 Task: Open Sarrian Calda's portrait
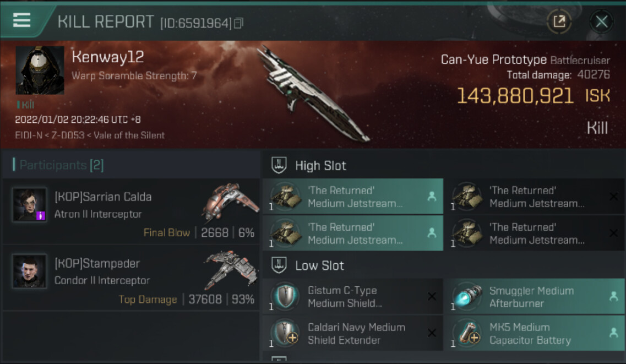point(30,205)
